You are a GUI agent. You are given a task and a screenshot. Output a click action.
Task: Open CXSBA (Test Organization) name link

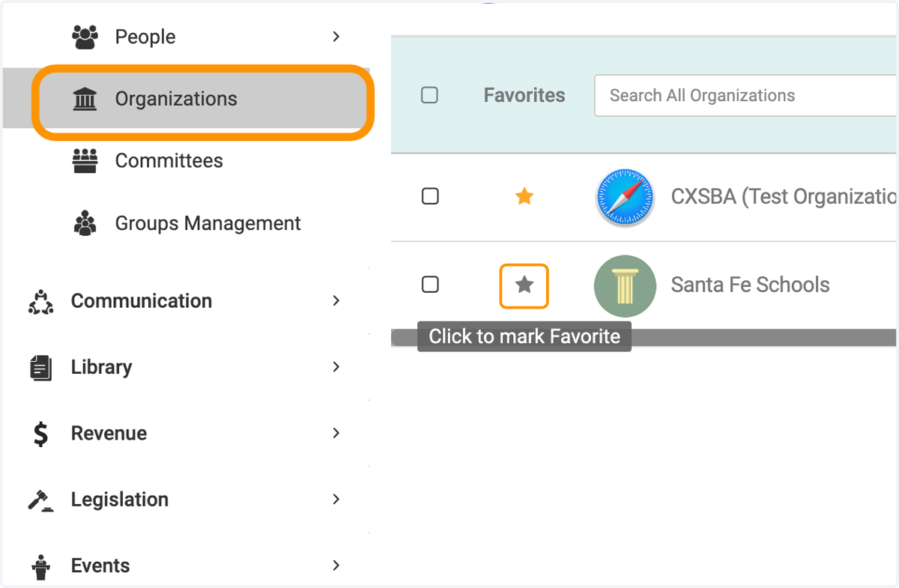(x=784, y=196)
